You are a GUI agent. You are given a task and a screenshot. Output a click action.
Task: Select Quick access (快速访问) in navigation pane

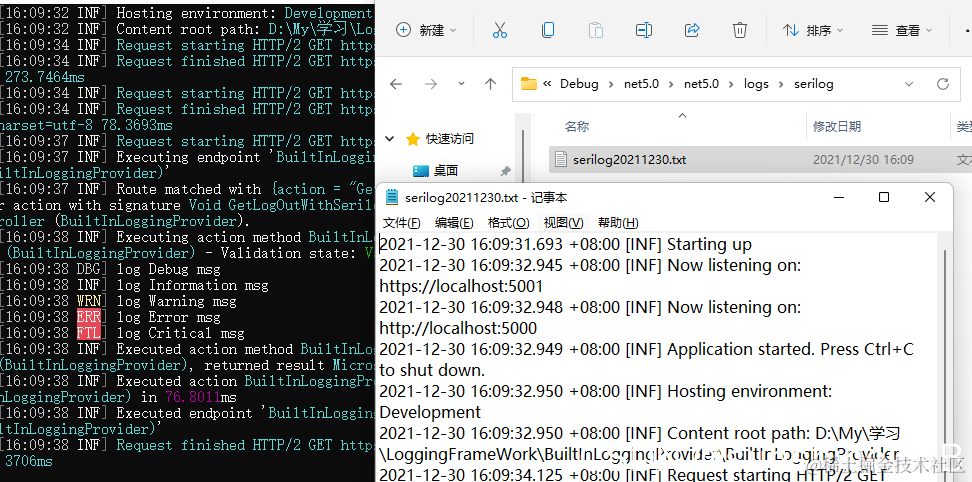[449, 139]
